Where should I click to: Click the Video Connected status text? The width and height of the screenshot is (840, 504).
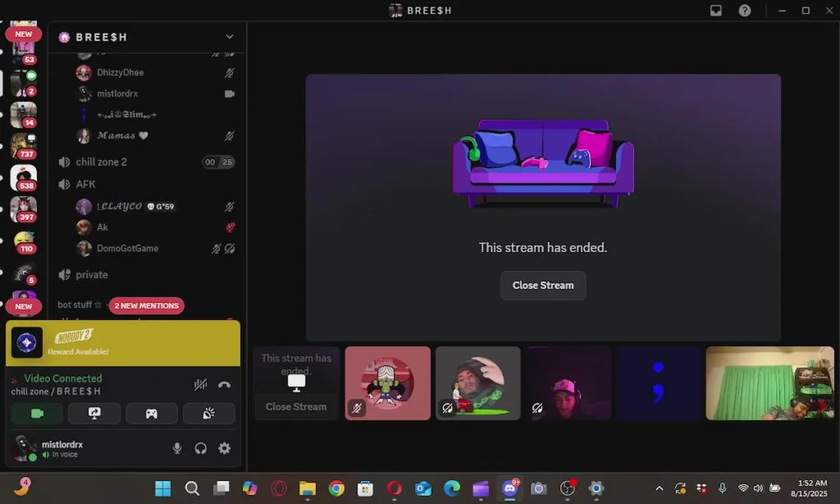coord(63,378)
